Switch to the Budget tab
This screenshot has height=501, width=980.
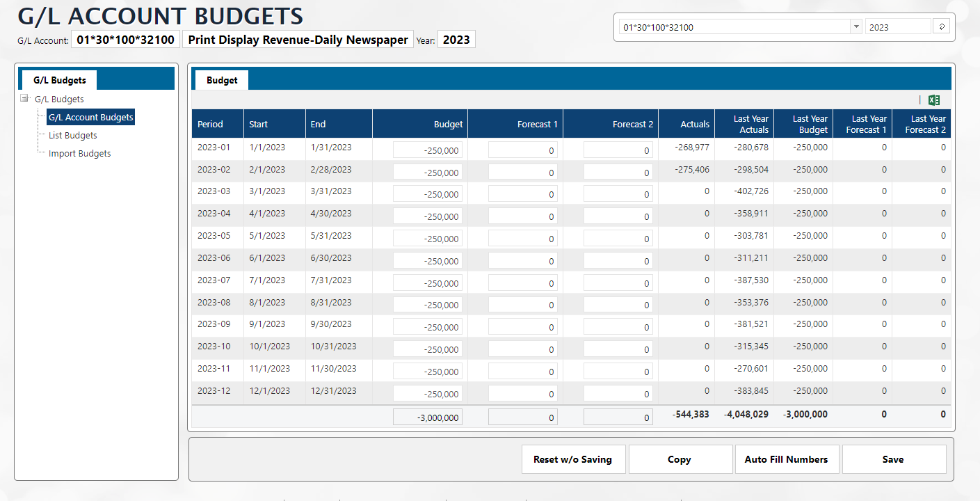pyautogui.click(x=222, y=81)
